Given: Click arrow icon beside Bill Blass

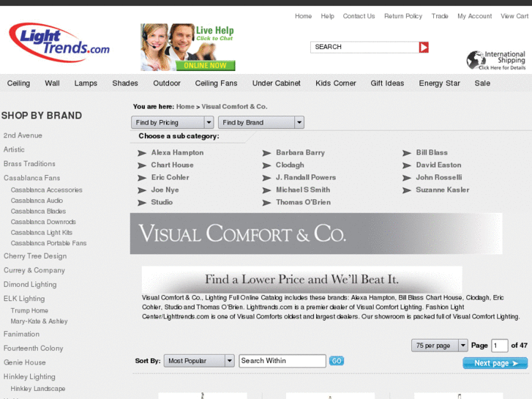Looking at the screenshot, I should (407, 153).
